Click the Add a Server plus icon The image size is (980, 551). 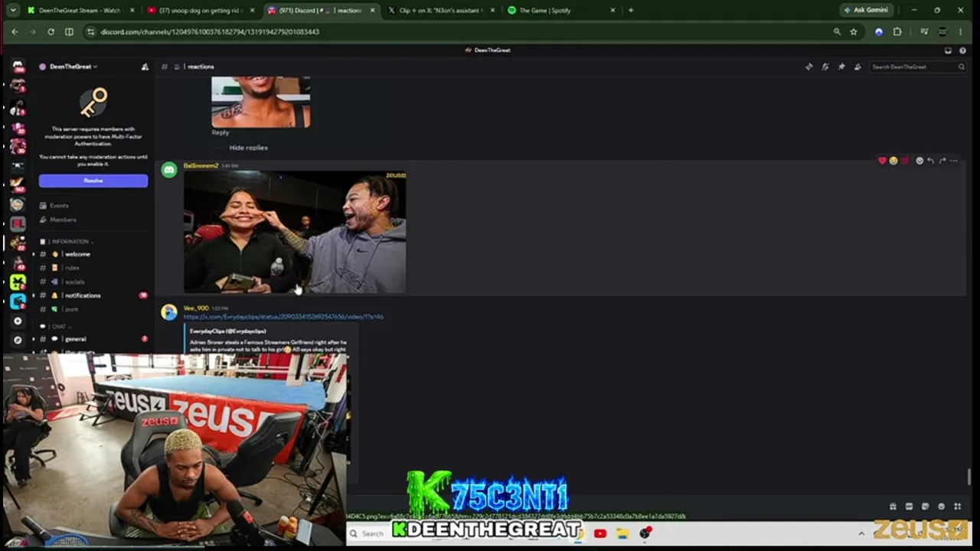coord(18,321)
